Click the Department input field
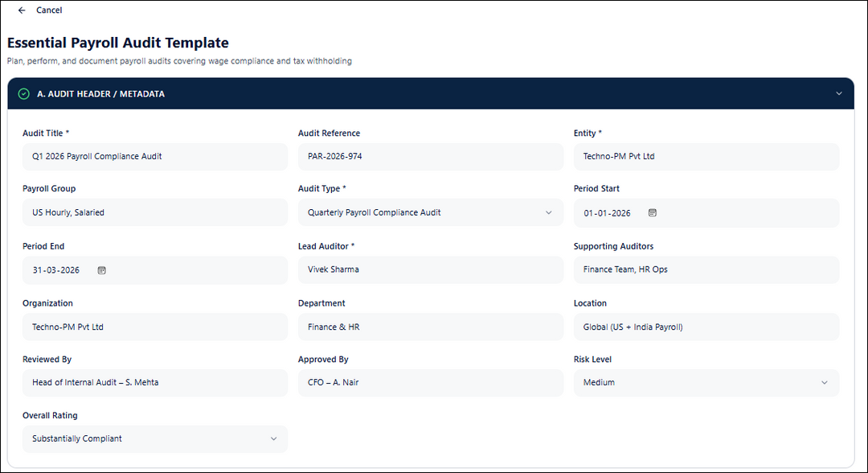The image size is (868, 473). coord(431,327)
